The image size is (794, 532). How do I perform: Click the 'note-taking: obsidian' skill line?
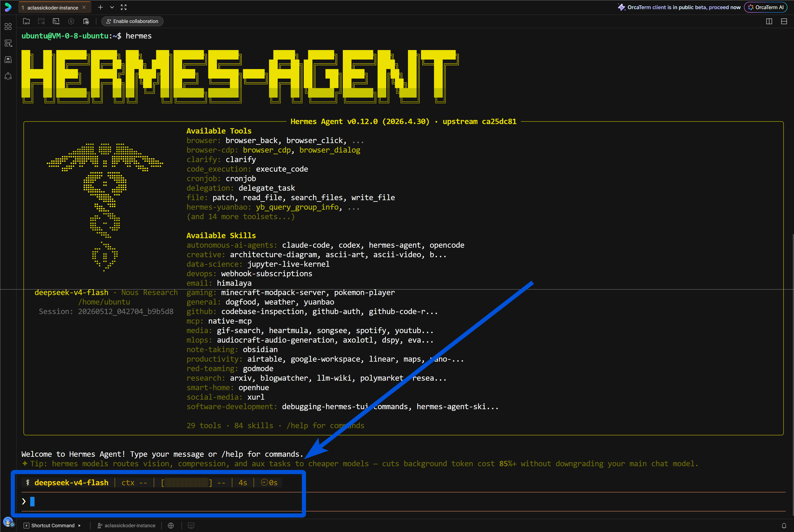point(232,349)
